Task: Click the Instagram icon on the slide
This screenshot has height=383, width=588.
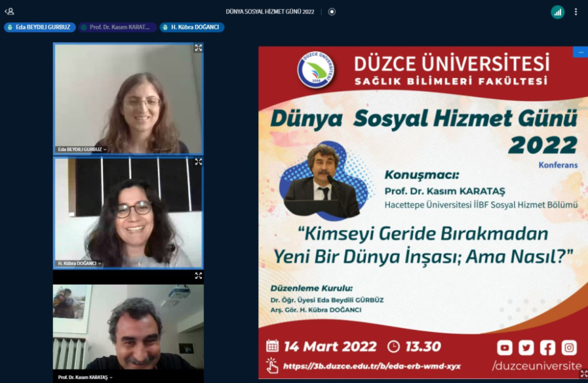Action: coord(569,348)
